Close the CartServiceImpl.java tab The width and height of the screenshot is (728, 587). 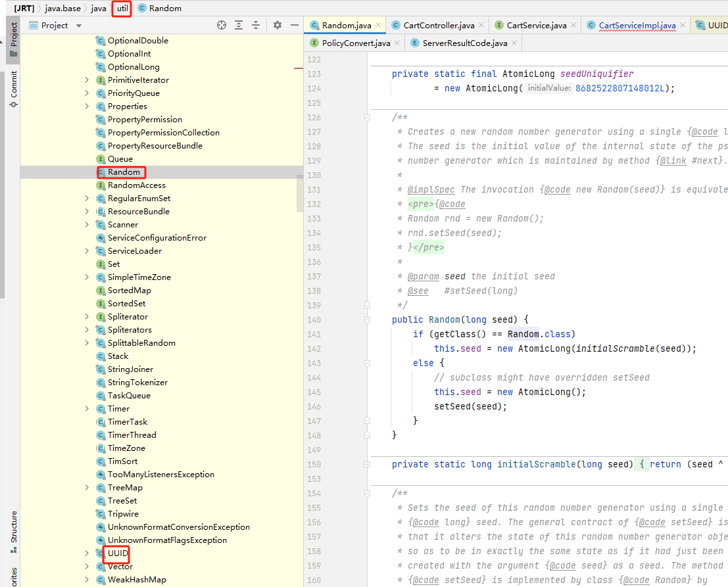point(683,25)
